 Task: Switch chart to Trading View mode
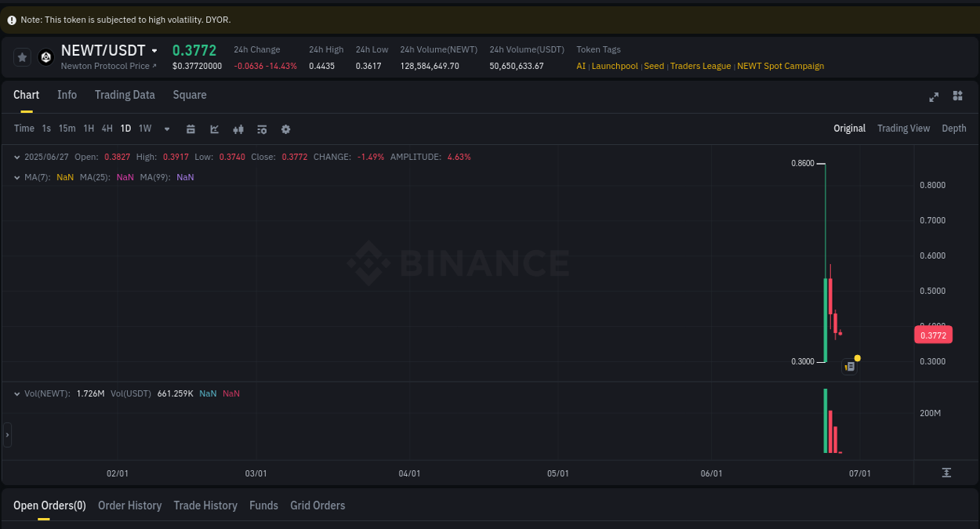pyautogui.click(x=903, y=128)
